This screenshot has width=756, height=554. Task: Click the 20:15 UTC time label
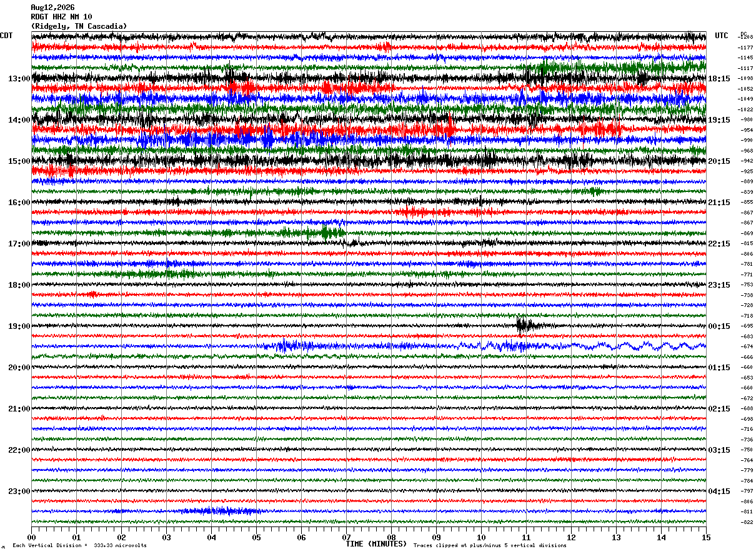tap(719, 161)
